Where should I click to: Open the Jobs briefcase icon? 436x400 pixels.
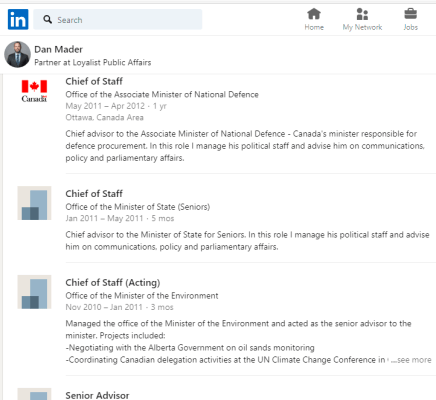coord(410,14)
